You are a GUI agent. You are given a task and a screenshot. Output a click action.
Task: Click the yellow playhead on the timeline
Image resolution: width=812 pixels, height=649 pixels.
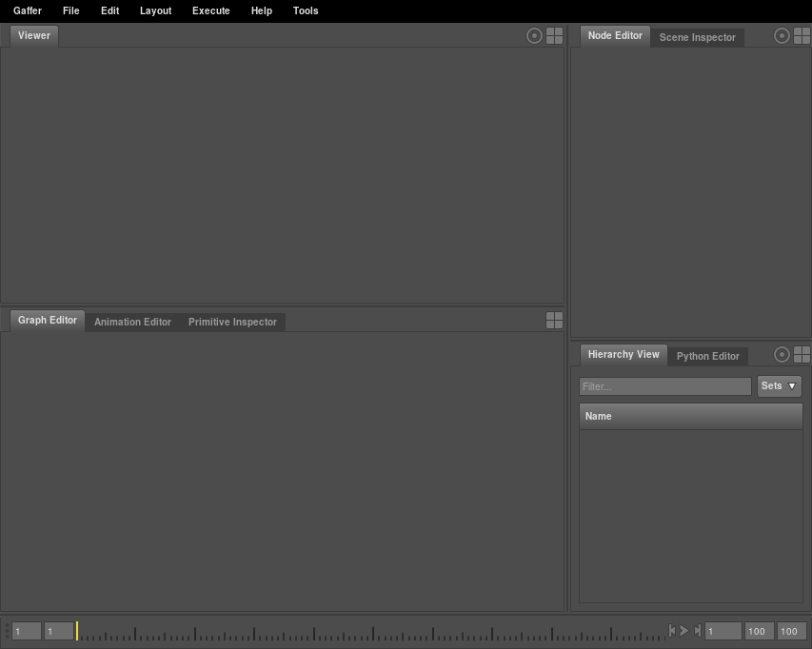pyautogui.click(x=77, y=631)
